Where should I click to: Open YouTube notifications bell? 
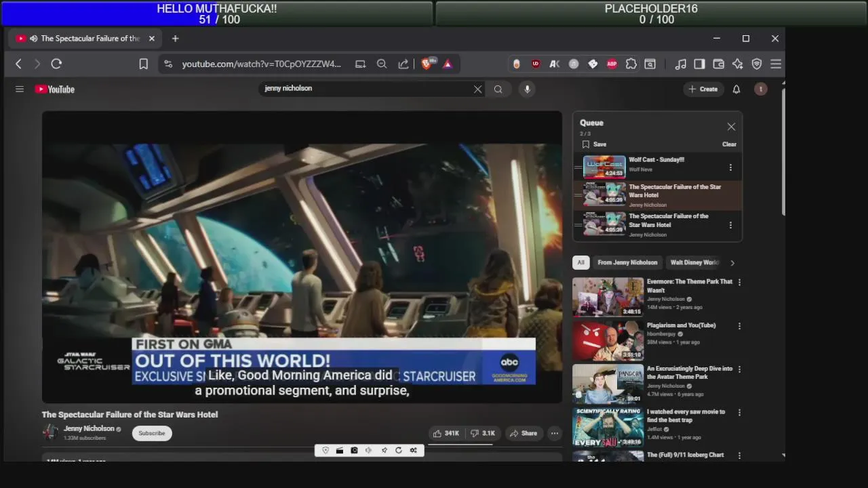point(736,89)
